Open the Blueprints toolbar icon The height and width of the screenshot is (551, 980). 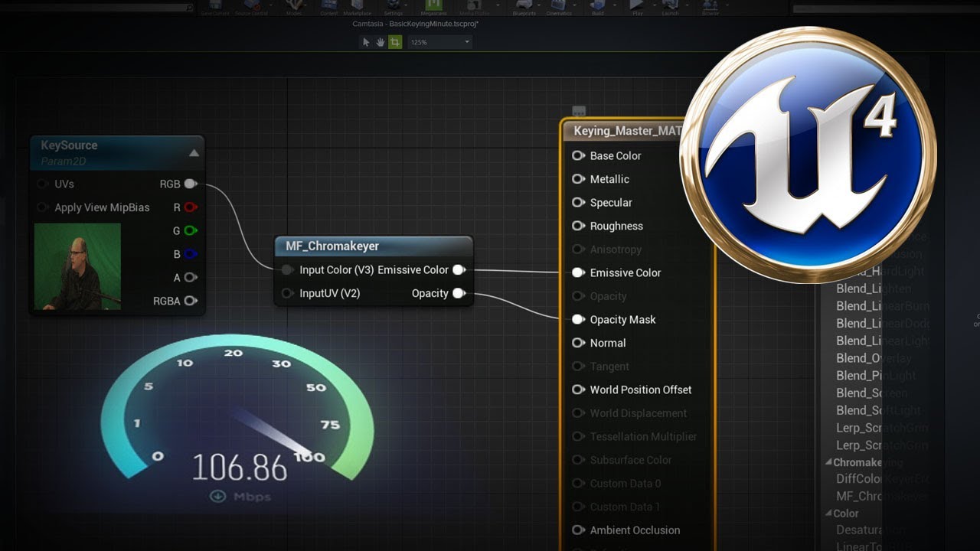[524, 7]
